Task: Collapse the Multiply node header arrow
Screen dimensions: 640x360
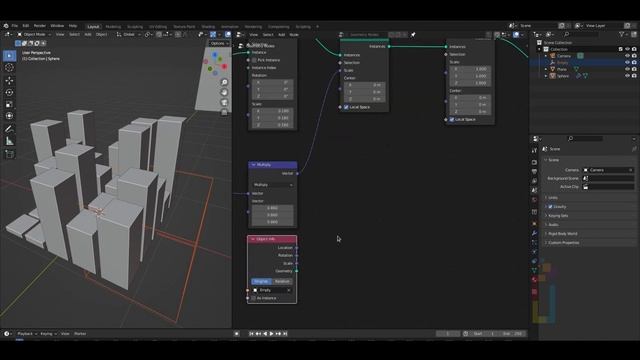Action: (253, 165)
